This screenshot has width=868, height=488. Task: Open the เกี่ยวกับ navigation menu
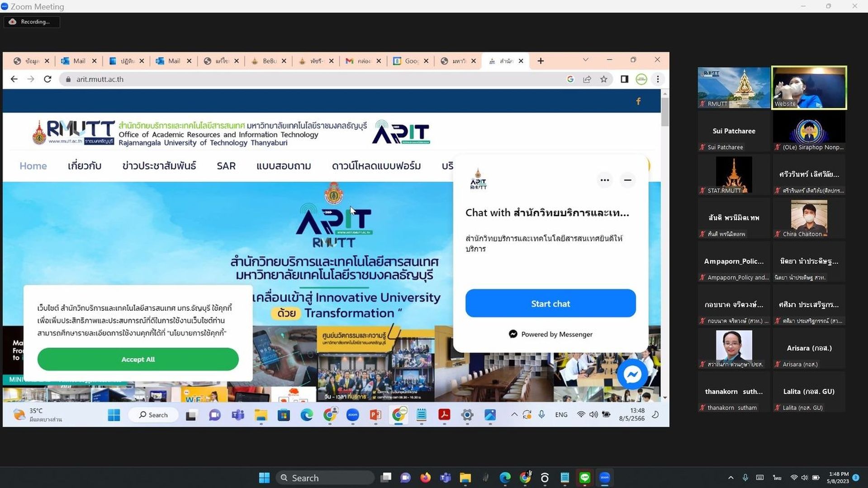(85, 166)
